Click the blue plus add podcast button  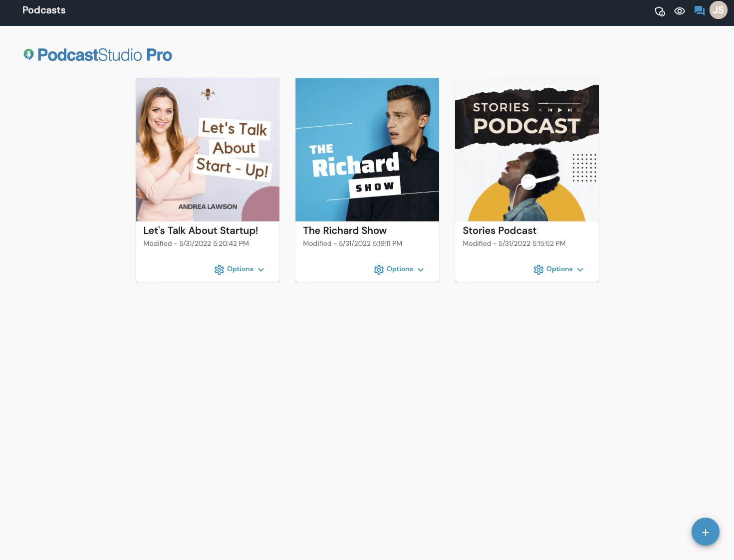[706, 532]
